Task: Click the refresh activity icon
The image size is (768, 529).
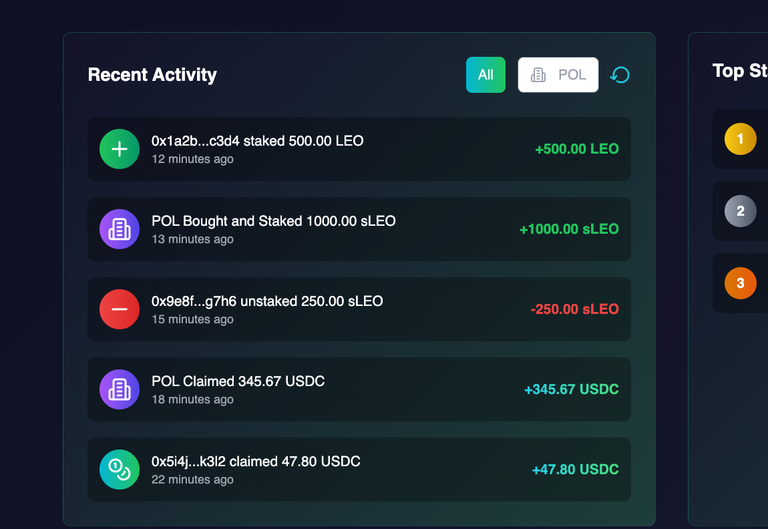Action: click(620, 75)
